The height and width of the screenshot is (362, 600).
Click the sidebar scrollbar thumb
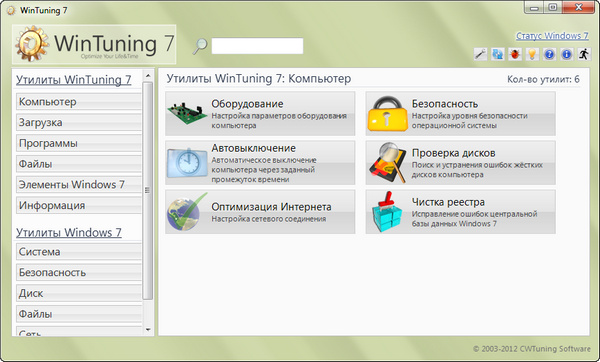coord(148,190)
